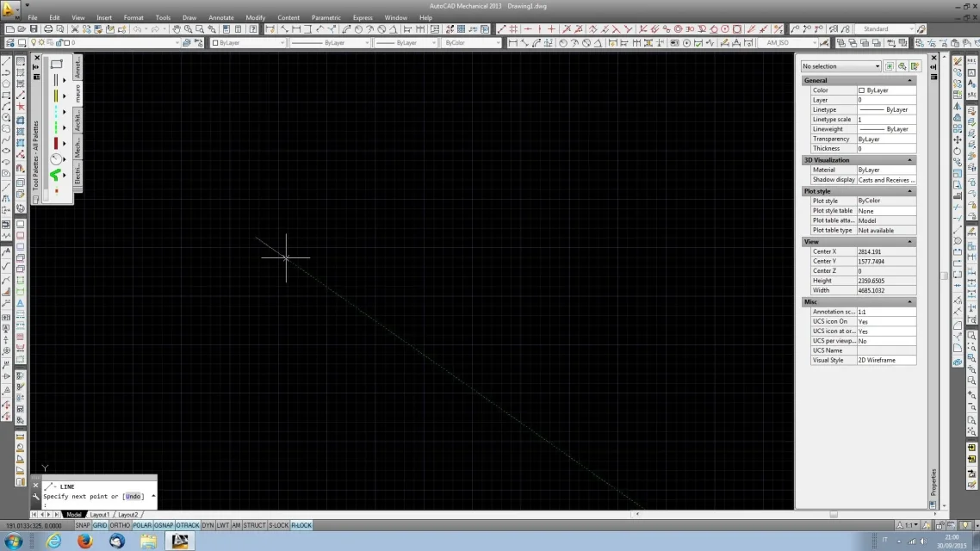Click the Undo option in command line

click(133, 497)
